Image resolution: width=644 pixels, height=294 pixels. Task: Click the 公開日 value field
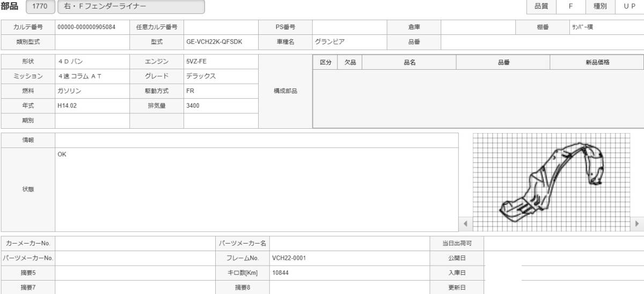tap(563, 258)
